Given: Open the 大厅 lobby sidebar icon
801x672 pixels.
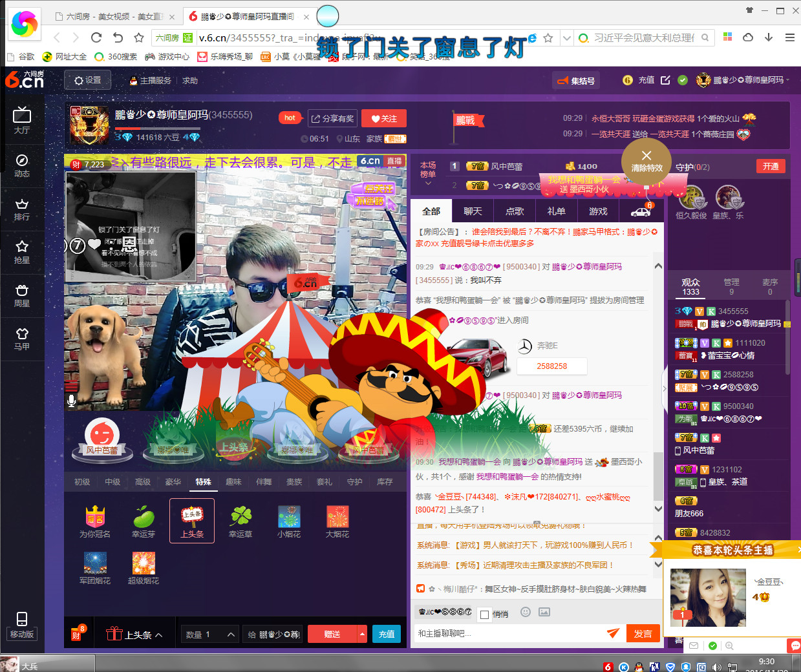Looking at the screenshot, I should (22, 120).
